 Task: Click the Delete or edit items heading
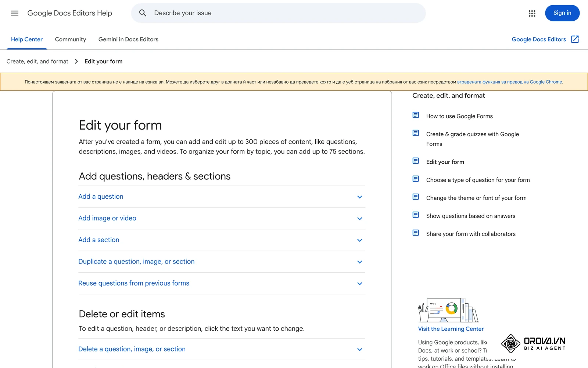[x=122, y=314]
